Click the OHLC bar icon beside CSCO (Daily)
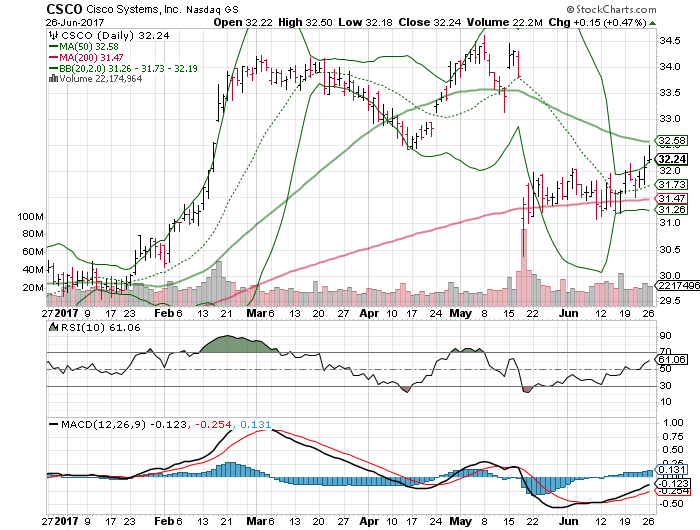Image resolution: width=700 pixels, height=530 pixels. [x=54, y=35]
